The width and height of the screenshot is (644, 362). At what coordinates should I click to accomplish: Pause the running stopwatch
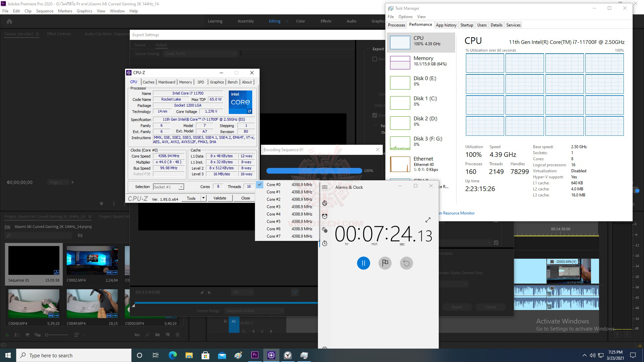pos(363,263)
